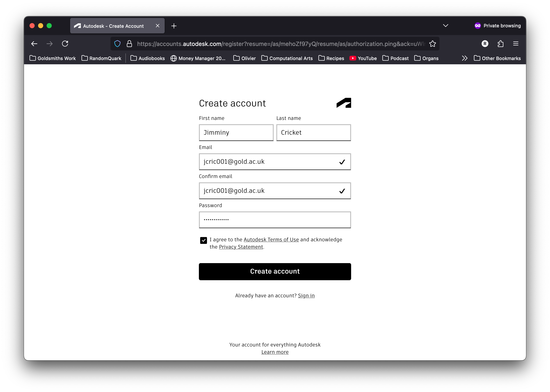Open the tracking protection shield
This screenshot has height=392, width=550.
(117, 44)
